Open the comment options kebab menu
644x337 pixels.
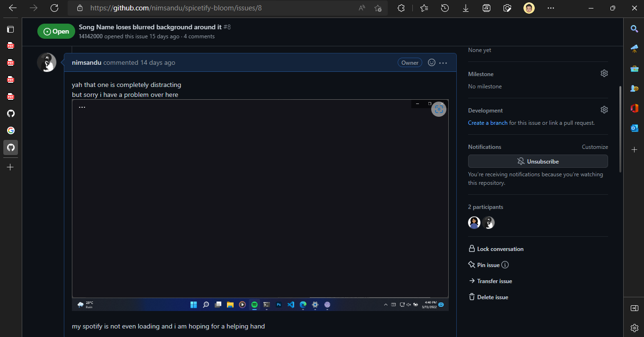443,62
